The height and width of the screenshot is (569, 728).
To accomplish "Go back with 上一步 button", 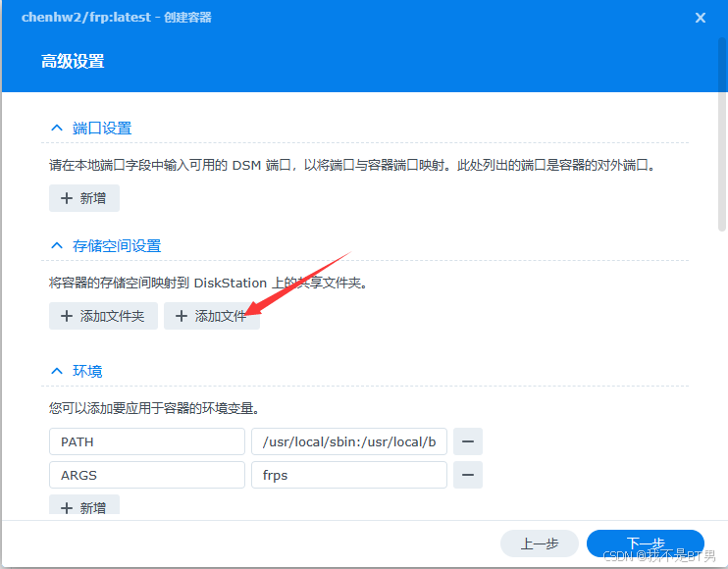I will tap(539, 543).
